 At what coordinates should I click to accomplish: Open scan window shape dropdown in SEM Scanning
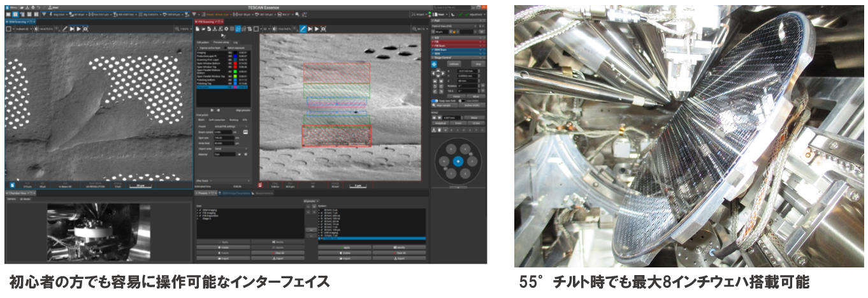(x=13, y=29)
